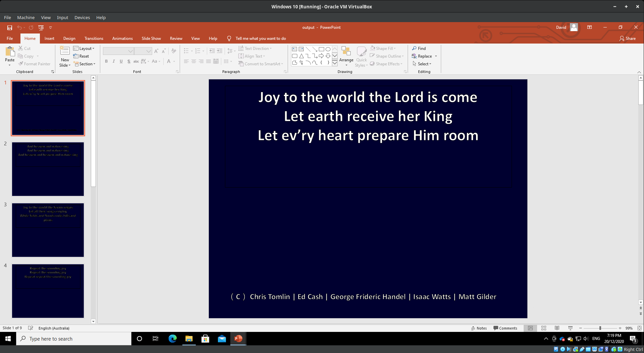Open the Transitions ribbon tab

tap(94, 39)
